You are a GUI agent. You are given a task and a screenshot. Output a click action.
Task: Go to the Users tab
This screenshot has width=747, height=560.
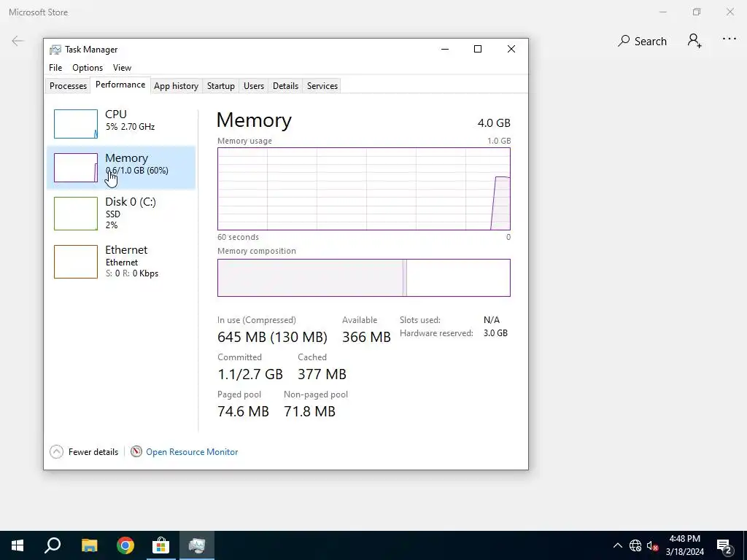253,86
